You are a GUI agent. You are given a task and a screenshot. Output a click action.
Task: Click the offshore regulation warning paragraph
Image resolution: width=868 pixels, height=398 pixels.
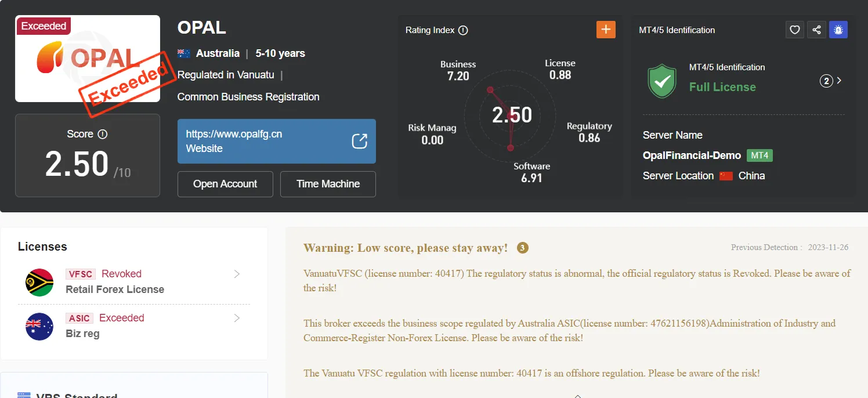click(x=531, y=373)
